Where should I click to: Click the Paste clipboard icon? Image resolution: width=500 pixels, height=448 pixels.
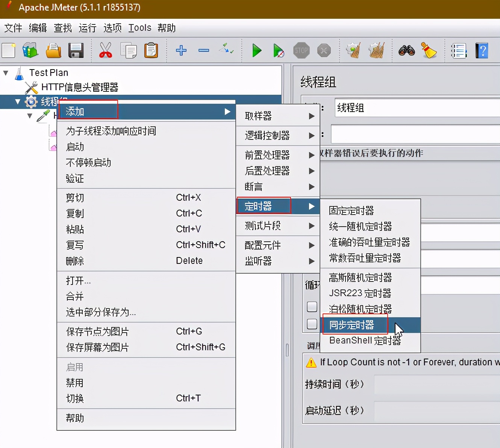point(151,50)
